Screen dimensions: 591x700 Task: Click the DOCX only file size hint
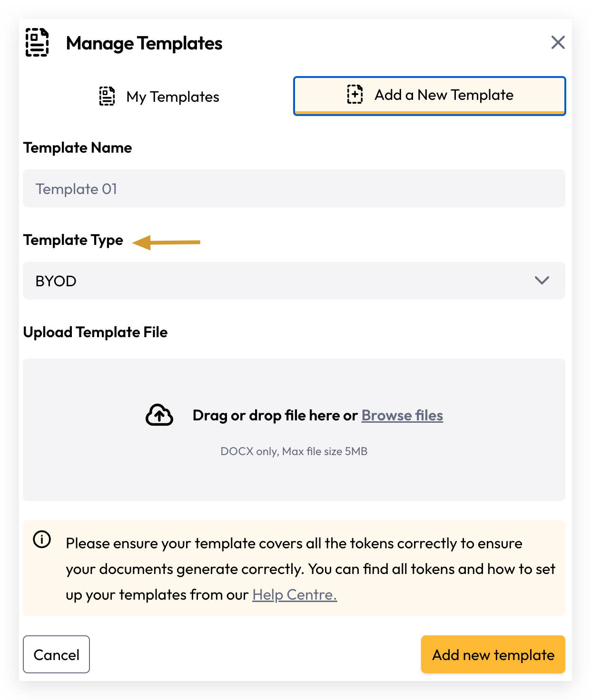click(294, 451)
